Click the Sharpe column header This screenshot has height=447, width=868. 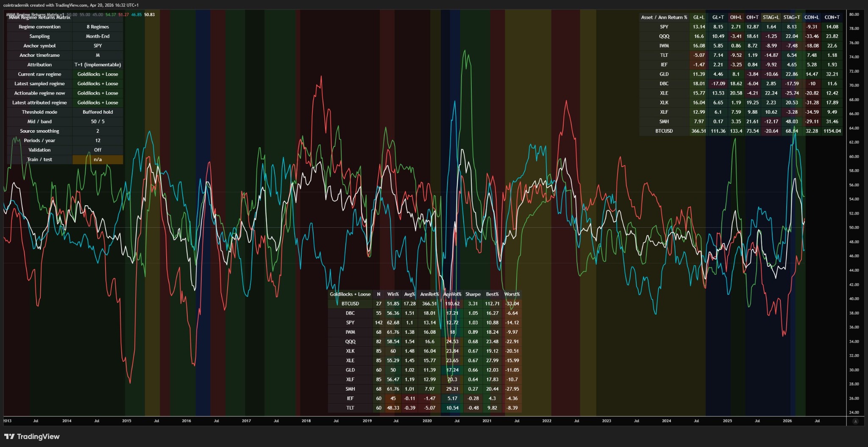tap(473, 294)
